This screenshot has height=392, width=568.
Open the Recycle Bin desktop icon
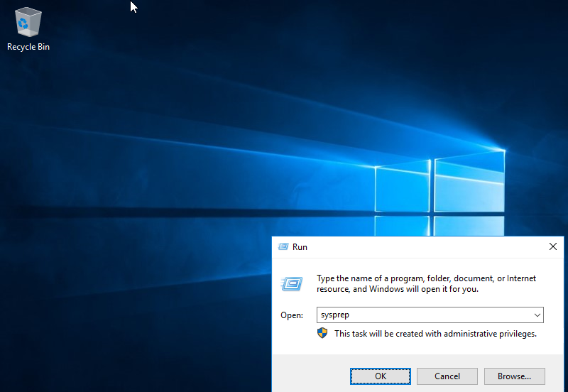point(28,30)
